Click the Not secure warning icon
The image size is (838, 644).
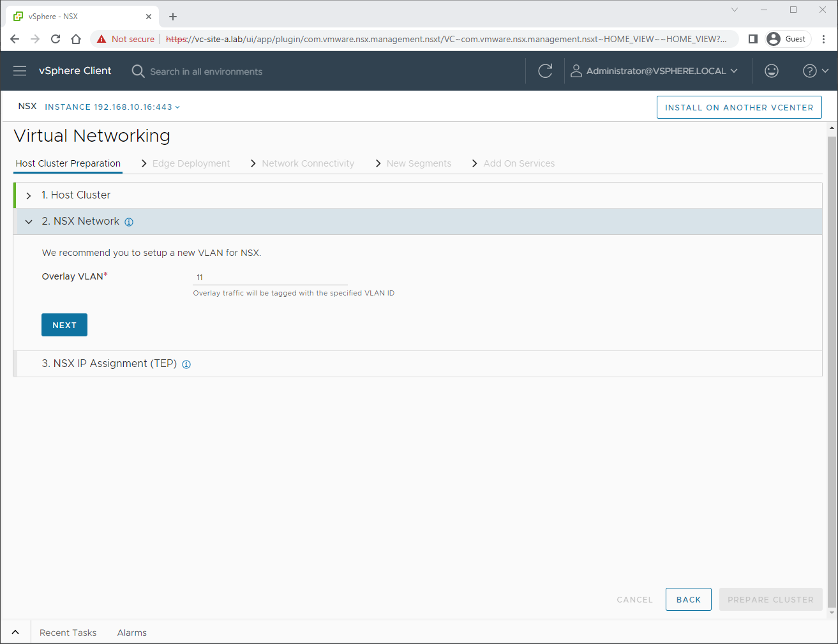[x=101, y=39]
